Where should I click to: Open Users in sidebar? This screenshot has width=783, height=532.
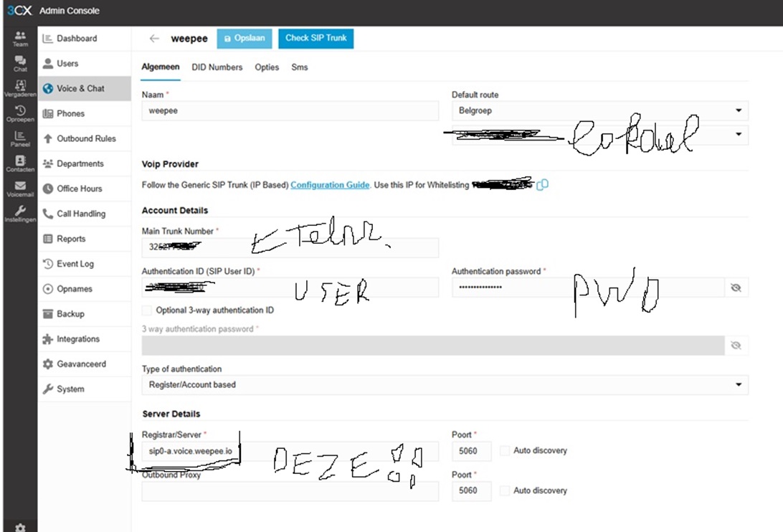click(x=85, y=63)
